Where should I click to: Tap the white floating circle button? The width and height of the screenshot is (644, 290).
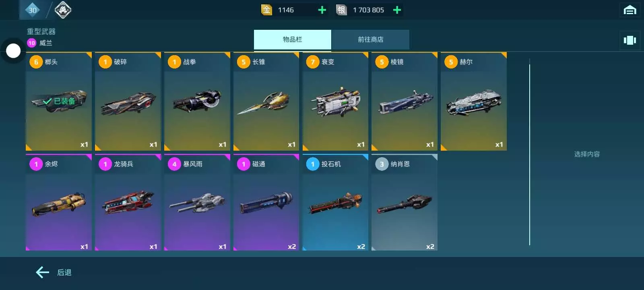(13, 51)
